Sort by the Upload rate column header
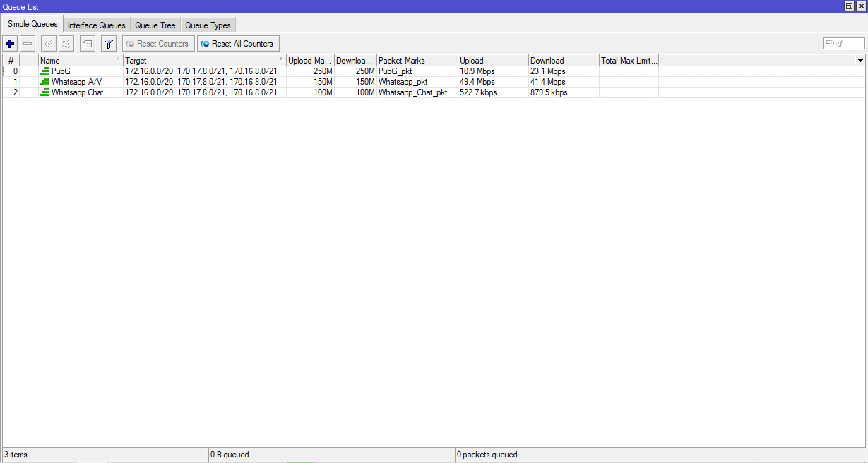The height and width of the screenshot is (463, 868). point(493,61)
